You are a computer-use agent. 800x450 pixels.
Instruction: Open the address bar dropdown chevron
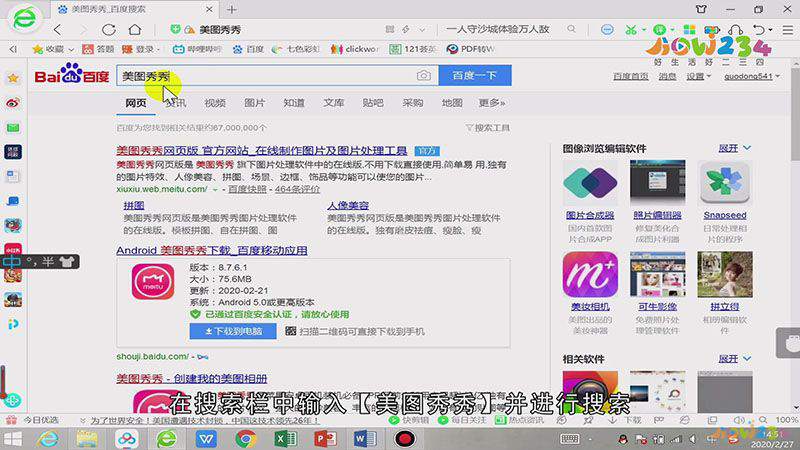[x=422, y=30]
